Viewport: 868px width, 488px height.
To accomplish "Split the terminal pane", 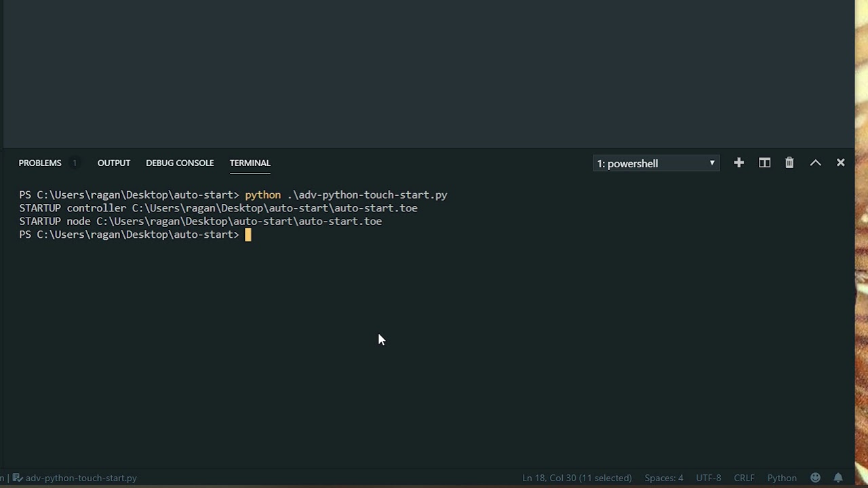I will point(764,163).
